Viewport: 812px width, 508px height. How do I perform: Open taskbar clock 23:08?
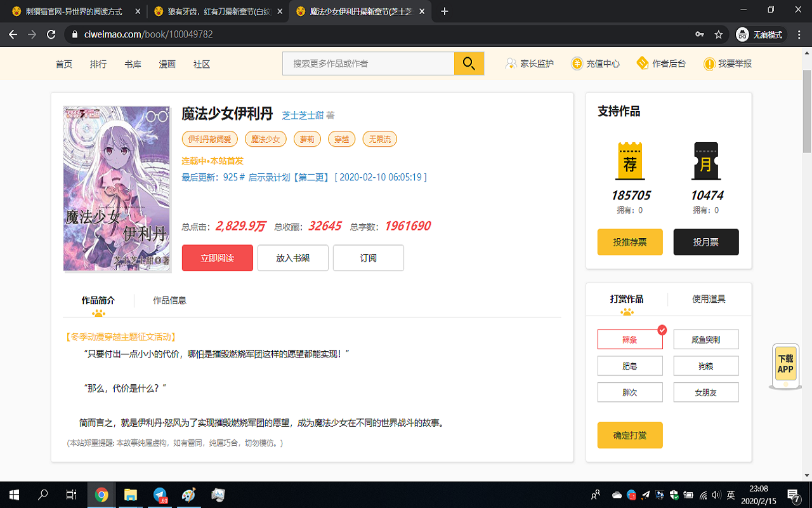click(759, 495)
